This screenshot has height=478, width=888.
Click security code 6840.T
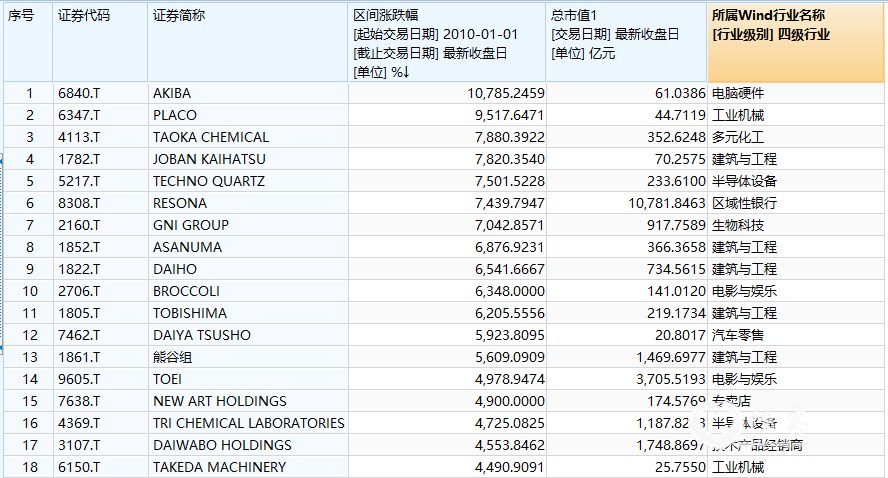[79, 93]
